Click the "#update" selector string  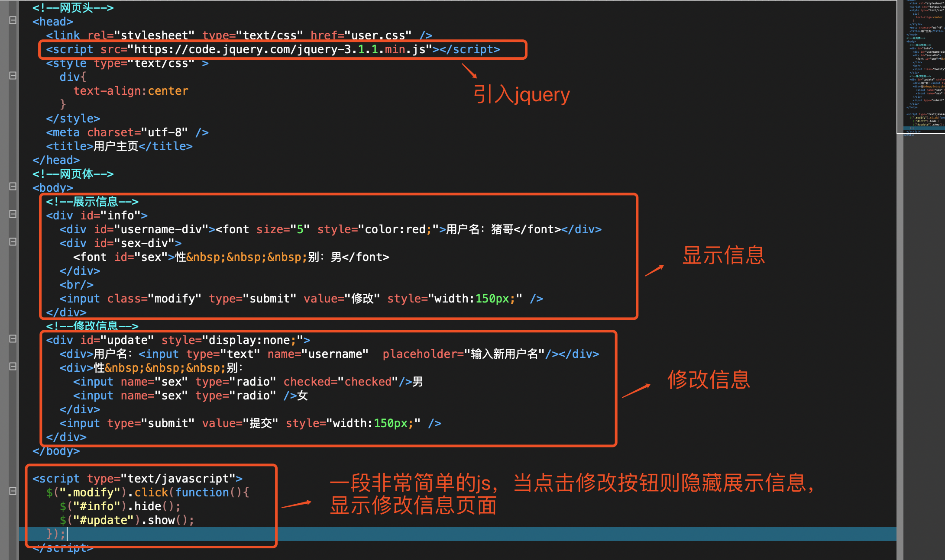tap(103, 520)
